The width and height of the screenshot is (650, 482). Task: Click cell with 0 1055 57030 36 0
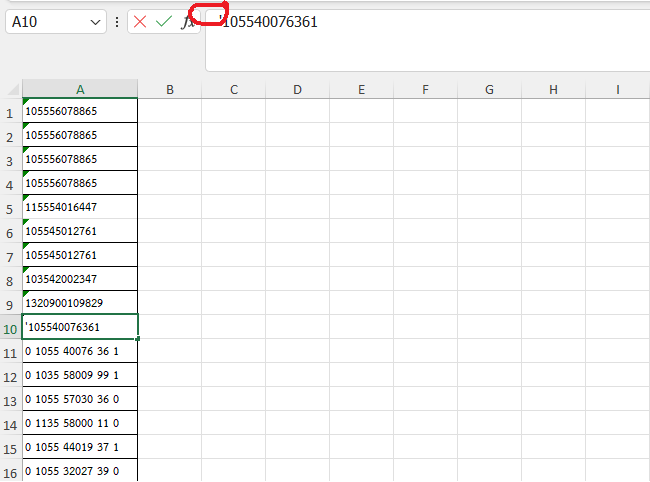point(80,399)
